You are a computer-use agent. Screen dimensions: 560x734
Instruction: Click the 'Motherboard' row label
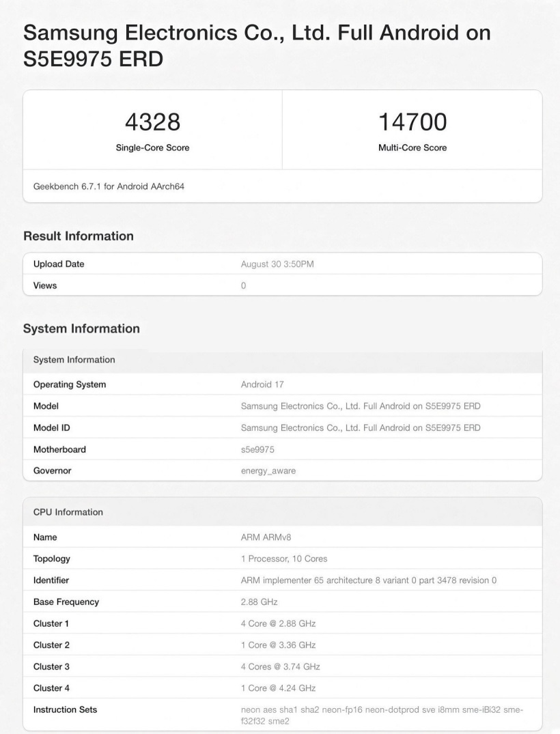pos(59,449)
